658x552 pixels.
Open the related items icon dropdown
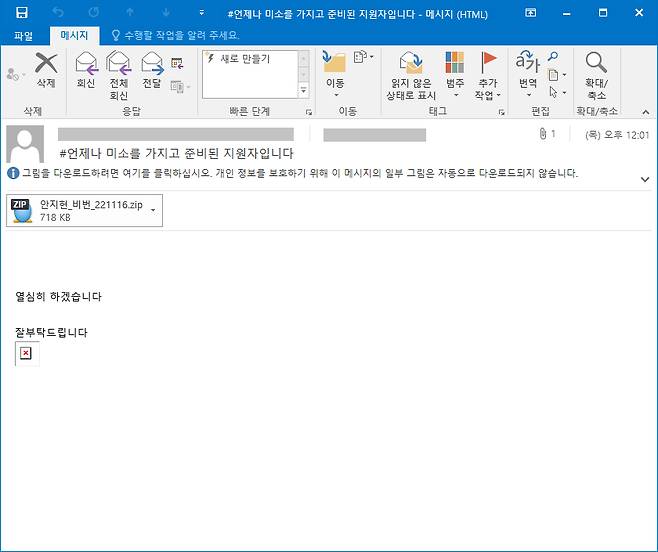click(558, 75)
